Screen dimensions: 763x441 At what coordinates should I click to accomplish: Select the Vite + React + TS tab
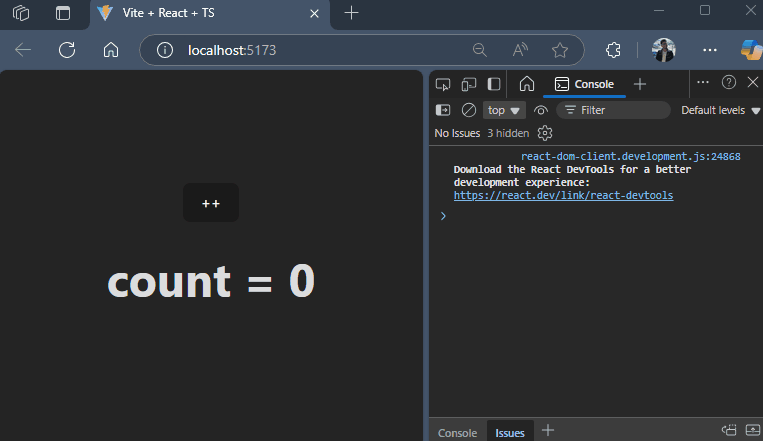click(209, 14)
